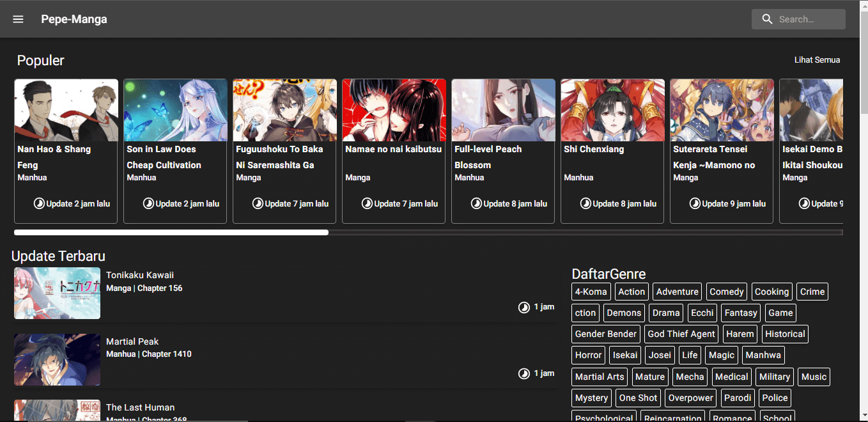Select the Demons genre tag
Viewport: 868px width, 422px height.
click(x=624, y=313)
